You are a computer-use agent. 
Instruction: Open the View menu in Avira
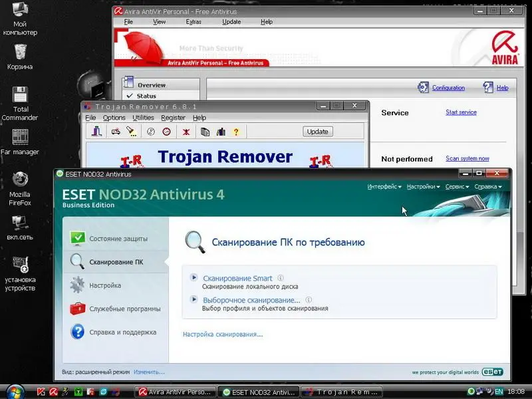[159, 22]
